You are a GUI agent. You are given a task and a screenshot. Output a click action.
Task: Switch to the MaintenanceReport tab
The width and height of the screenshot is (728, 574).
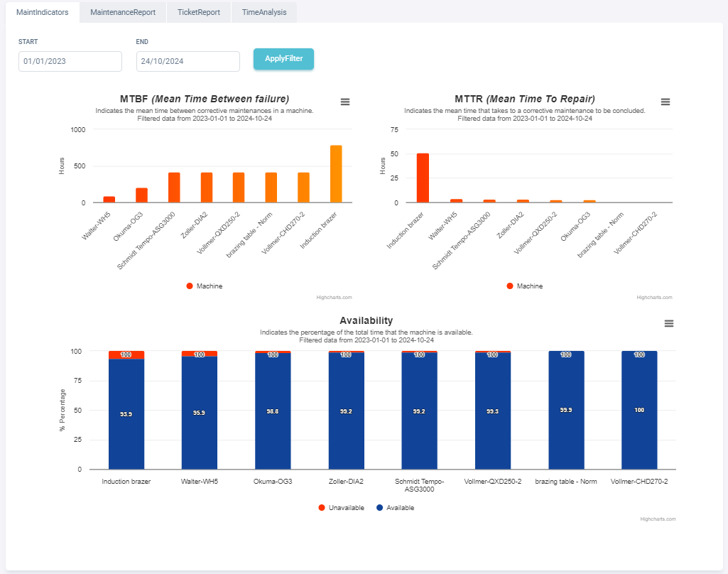(123, 12)
